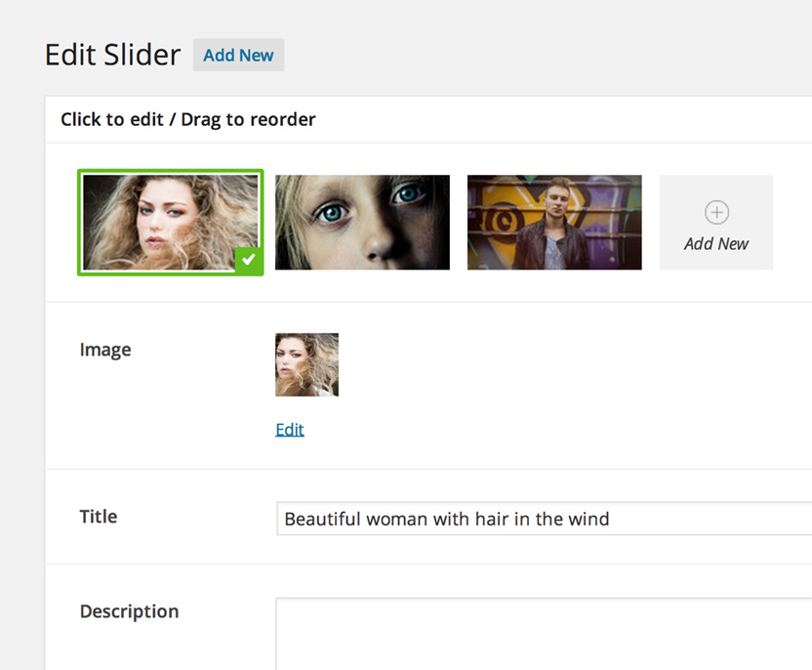The image size is (812, 670).
Task: Click the green selection border of the first slide
Action: tap(170, 170)
